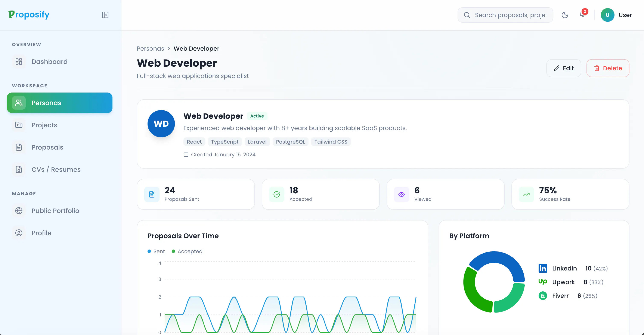The height and width of the screenshot is (335, 644).
Task: Open Projects in sidebar
Action: [x=59, y=125]
